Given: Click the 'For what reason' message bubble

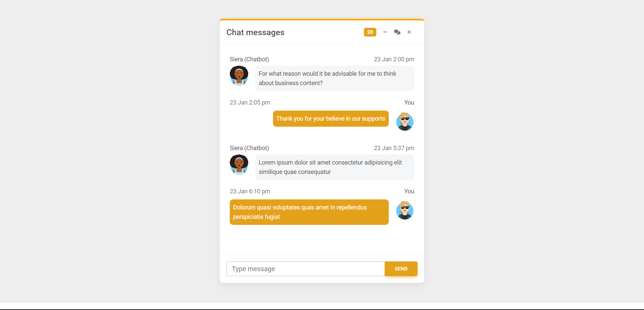Looking at the screenshot, I should click(x=334, y=78).
